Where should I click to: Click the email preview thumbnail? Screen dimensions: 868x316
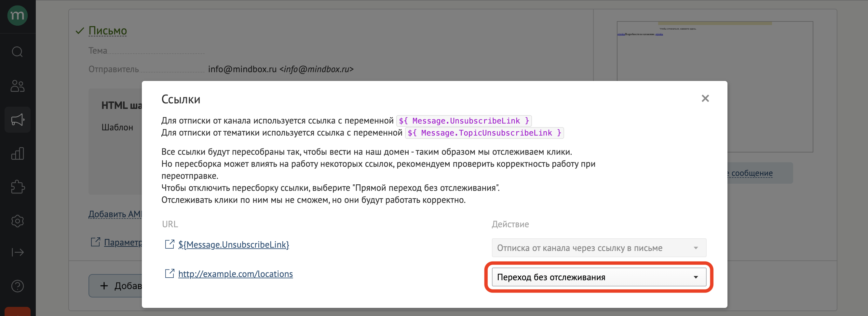[x=715, y=86]
